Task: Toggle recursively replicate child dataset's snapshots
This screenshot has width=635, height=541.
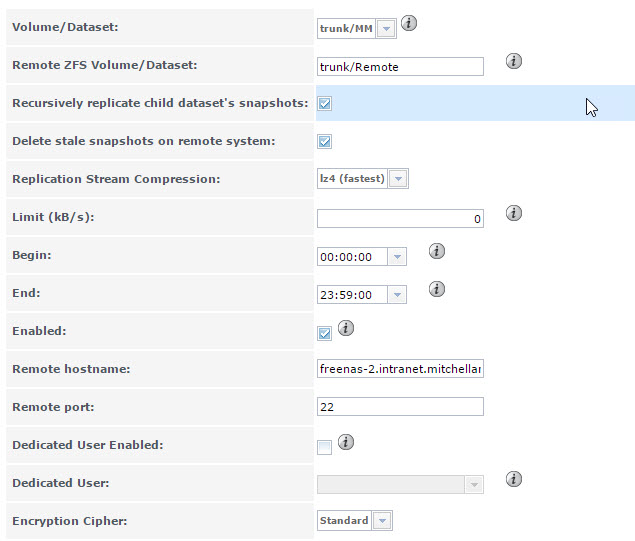Action: [324, 103]
